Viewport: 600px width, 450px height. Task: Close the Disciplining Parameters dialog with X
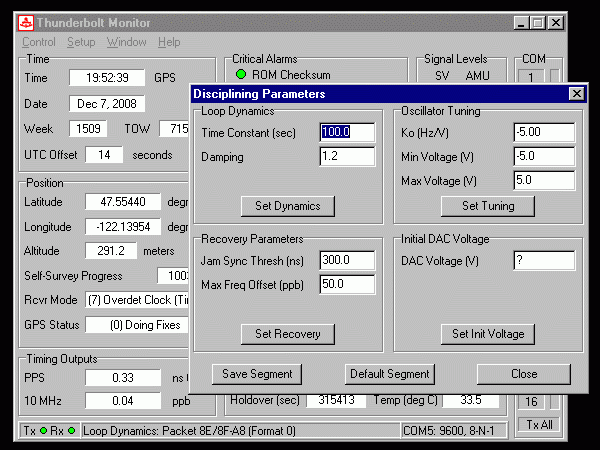click(577, 94)
